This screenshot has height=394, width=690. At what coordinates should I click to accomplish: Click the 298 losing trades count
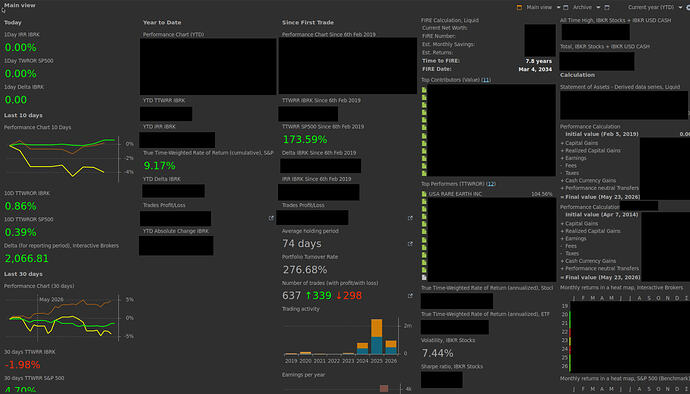pos(349,296)
